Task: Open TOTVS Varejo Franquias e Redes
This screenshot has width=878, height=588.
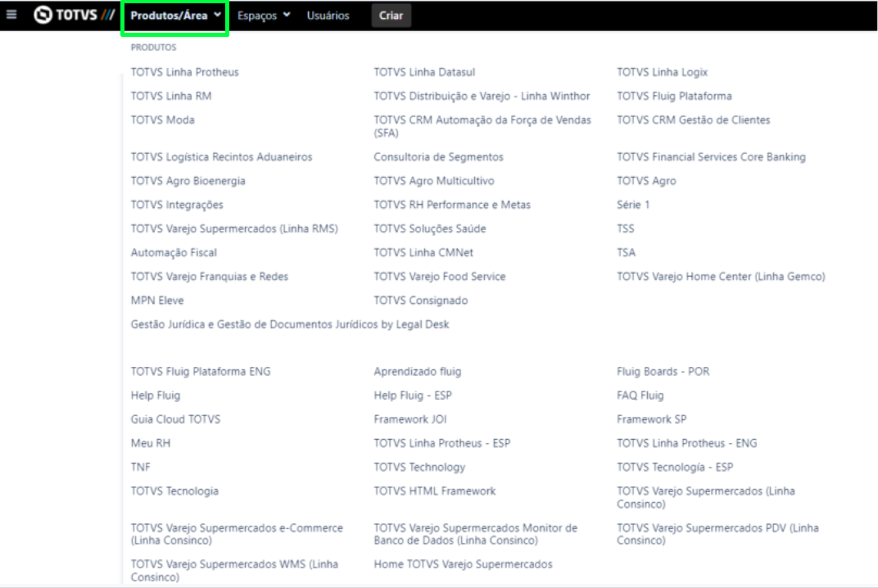Action: point(210,277)
